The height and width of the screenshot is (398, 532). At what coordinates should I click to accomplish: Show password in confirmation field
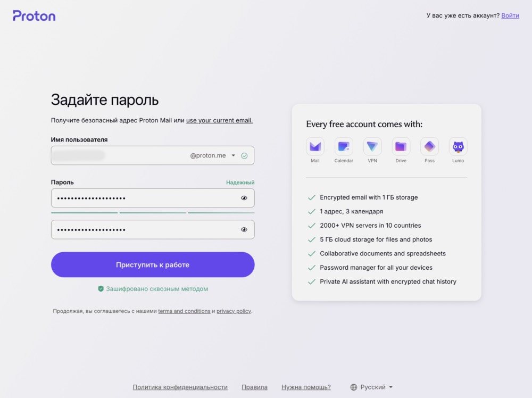(244, 230)
